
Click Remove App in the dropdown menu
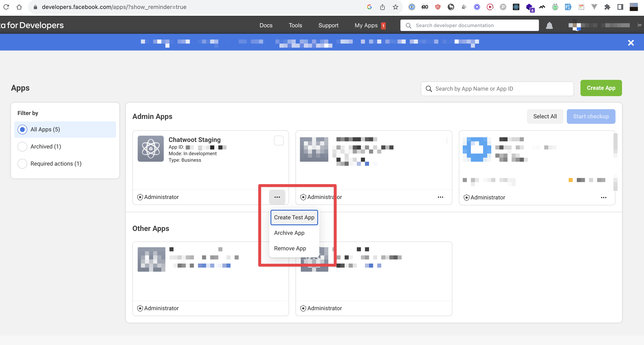coord(290,248)
